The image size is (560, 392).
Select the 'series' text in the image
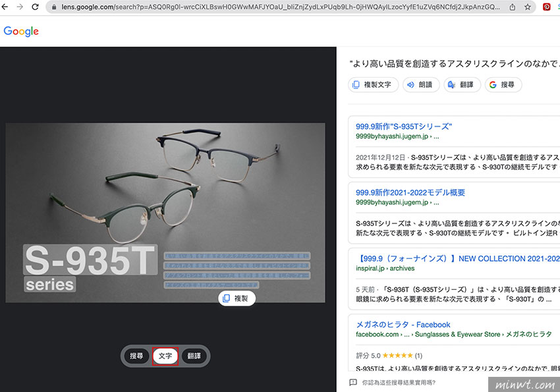tap(50, 285)
